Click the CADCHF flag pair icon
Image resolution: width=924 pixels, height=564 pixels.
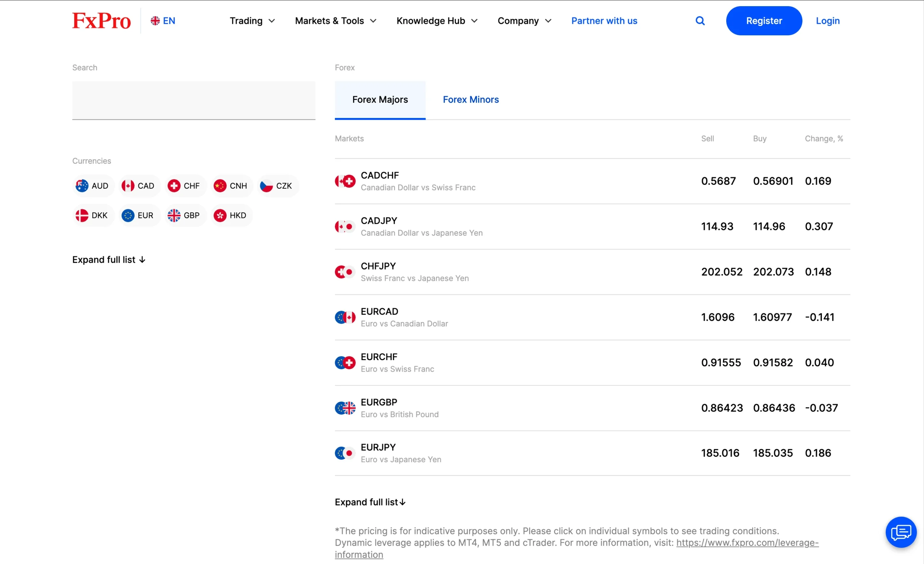click(x=345, y=181)
